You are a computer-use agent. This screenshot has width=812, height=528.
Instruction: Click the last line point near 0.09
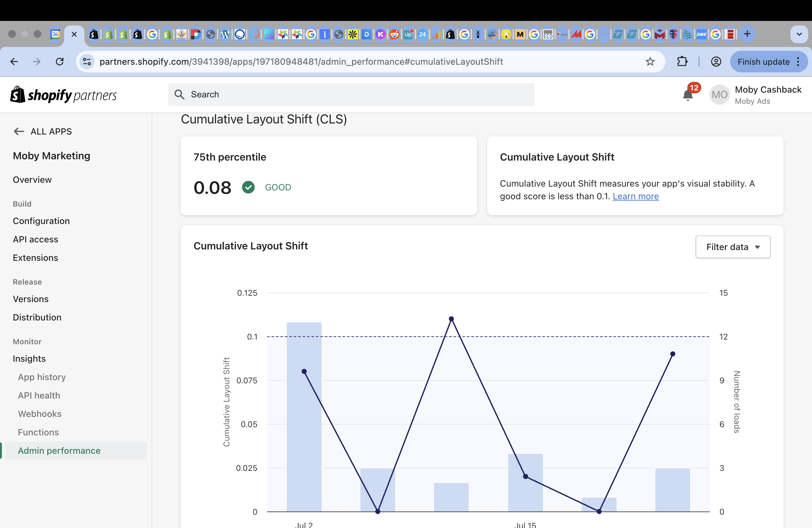tap(673, 354)
